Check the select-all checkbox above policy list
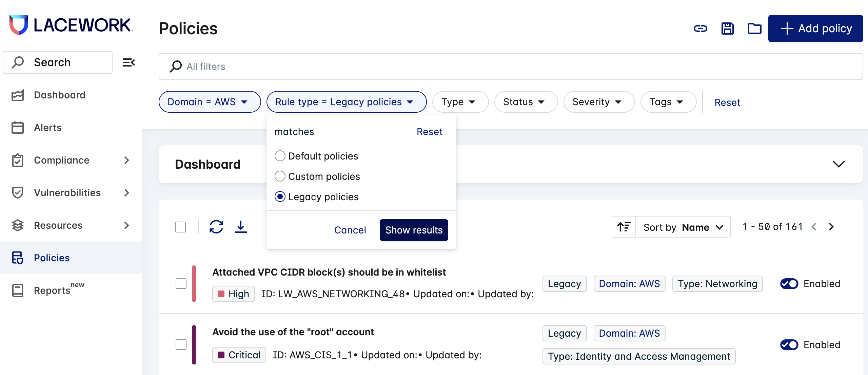The width and height of the screenshot is (868, 375). pyautogui.click(x=180, y=227)
